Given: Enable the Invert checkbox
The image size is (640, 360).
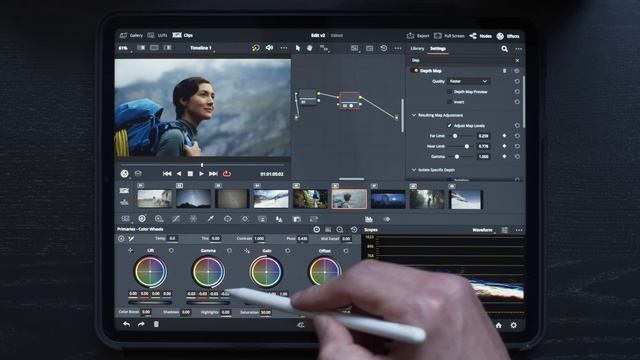Looking at the screenshot, I should pyautogui.click(x=449, y=102).
